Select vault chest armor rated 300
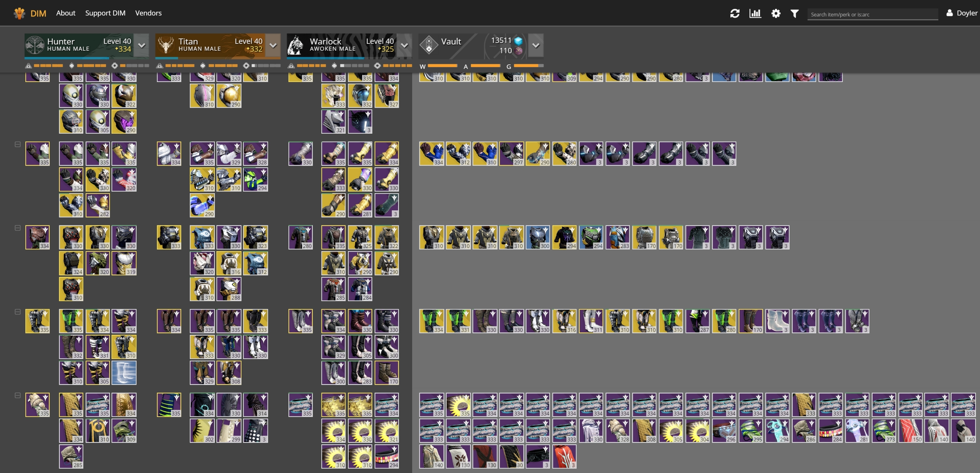Viewport: 980px width, 473px height. pos(538,237)
